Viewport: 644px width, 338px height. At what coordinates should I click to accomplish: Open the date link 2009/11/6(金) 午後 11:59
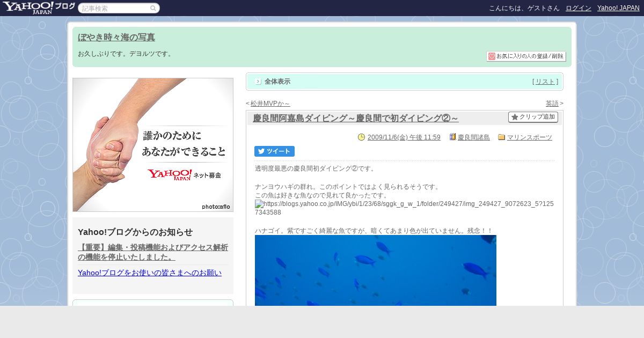click(x=404, y=137)
